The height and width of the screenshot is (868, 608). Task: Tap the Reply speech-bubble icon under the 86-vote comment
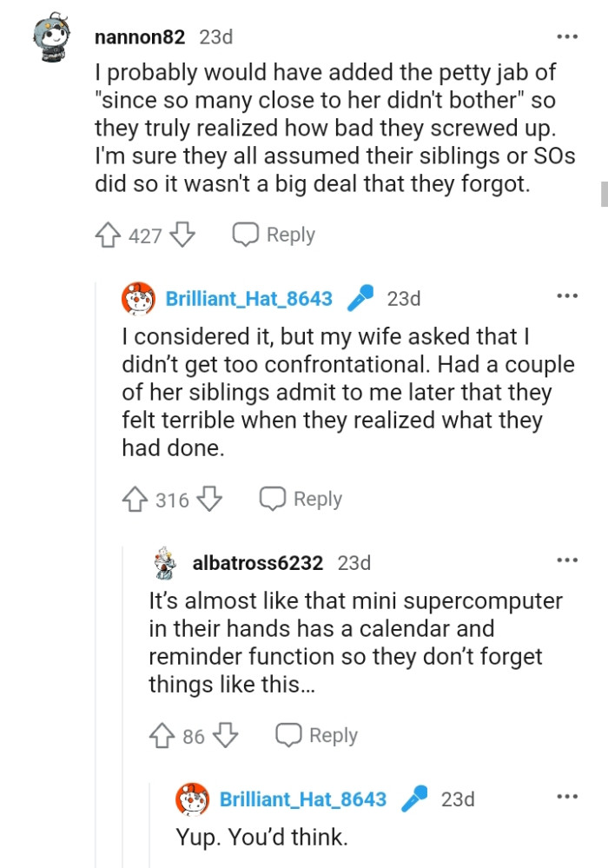tap(288, 734)
